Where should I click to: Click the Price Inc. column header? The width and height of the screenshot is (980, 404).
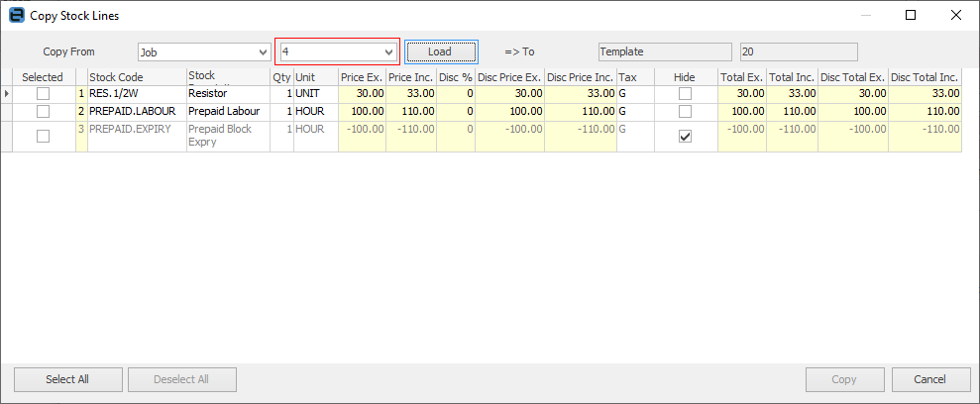(410, 77)
